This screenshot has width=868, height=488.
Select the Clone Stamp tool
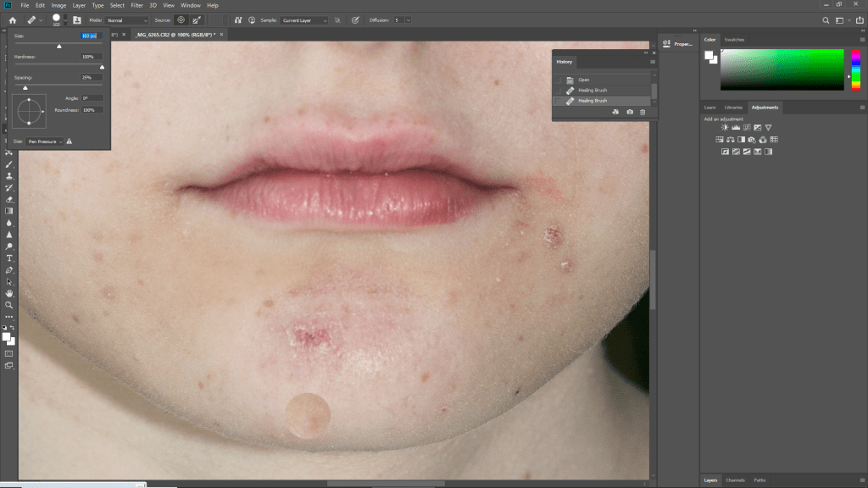(x=9, y=175)
